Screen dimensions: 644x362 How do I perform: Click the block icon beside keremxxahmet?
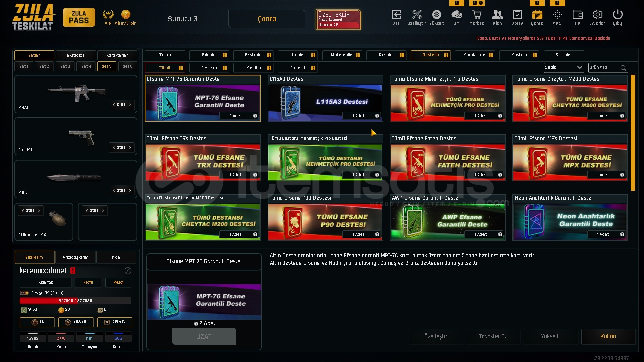(x=128, y=270)
